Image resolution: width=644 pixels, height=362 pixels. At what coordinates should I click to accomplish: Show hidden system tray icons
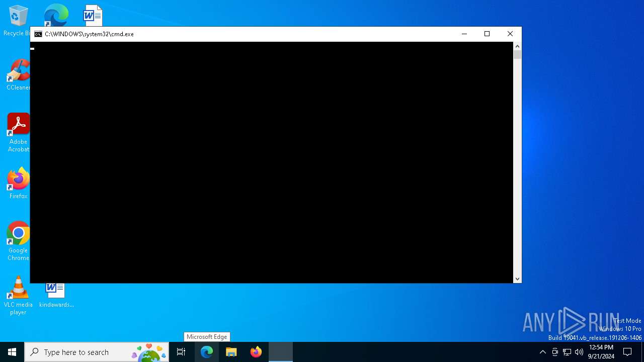[542, 352]
